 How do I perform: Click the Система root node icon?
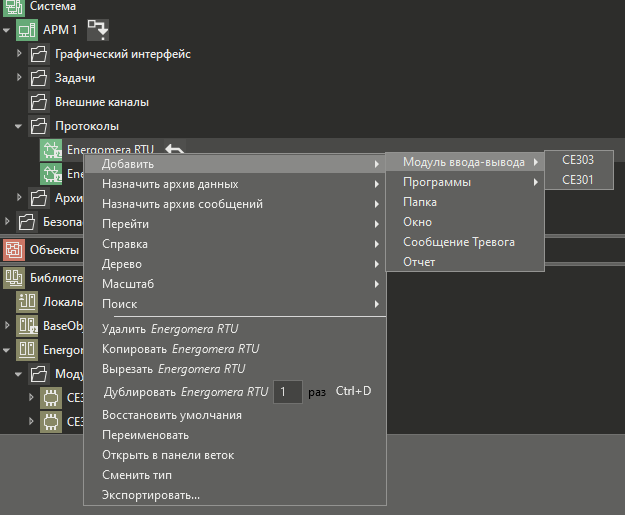click(14, 6)
